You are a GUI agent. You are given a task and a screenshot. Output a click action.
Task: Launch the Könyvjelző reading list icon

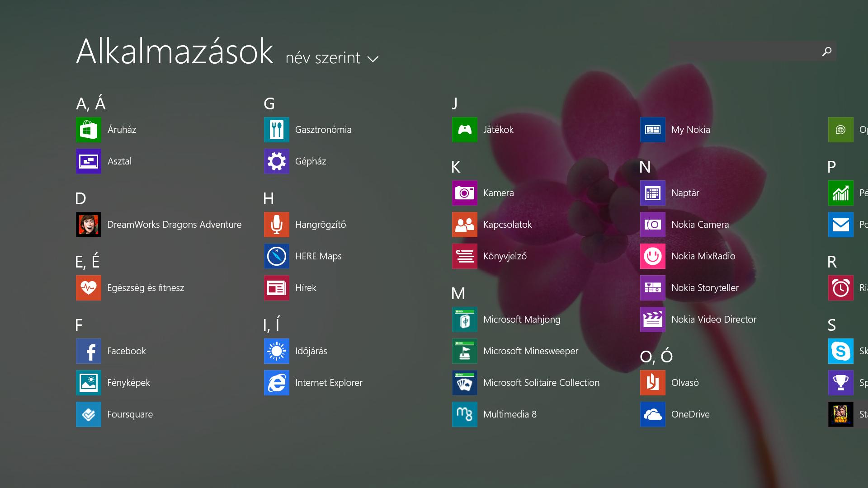coord(465,256)
